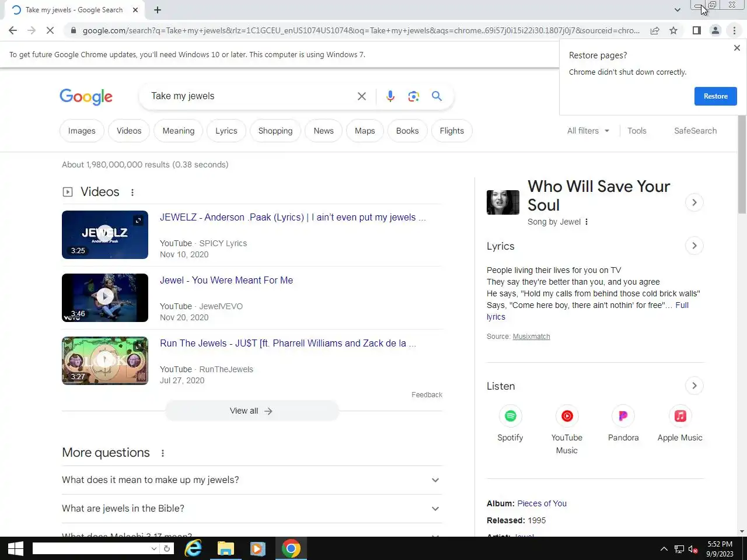
Task: Open SafeSearch settings
Action: (695, 131)
